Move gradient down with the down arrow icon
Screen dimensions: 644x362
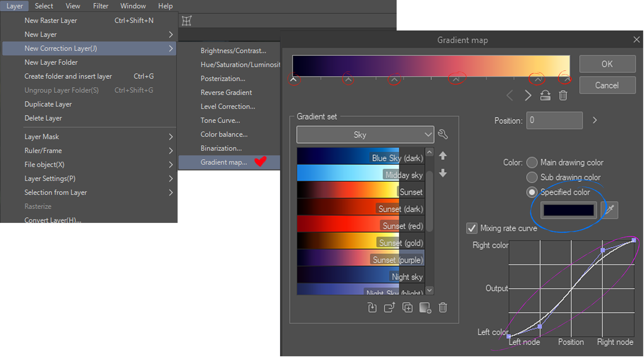click(443, 173)
